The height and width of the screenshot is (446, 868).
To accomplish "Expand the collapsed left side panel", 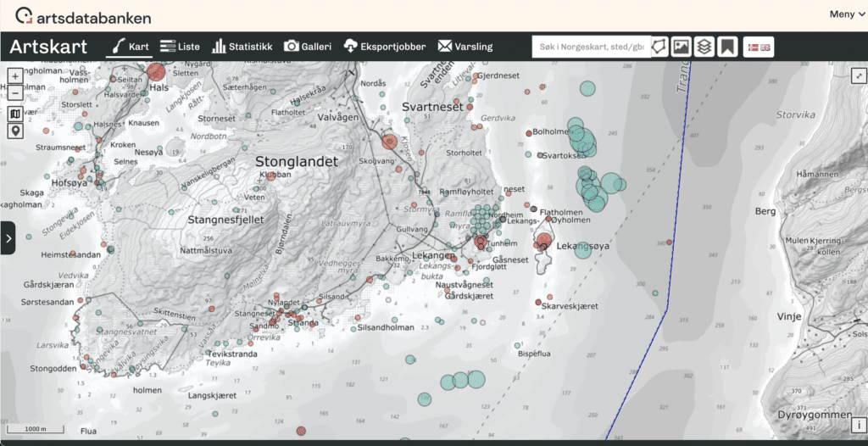I will tap(8, 238).
